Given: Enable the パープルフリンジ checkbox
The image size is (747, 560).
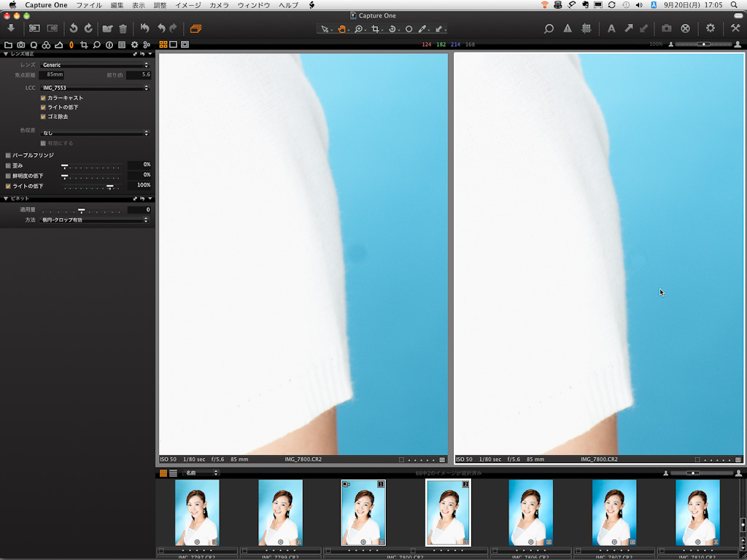Looking at the screenshot, I should click(8, 155).
